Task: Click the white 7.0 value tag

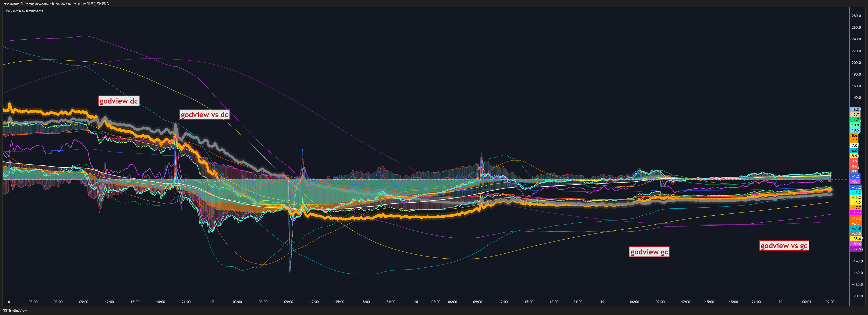Action: click(854, 145)
